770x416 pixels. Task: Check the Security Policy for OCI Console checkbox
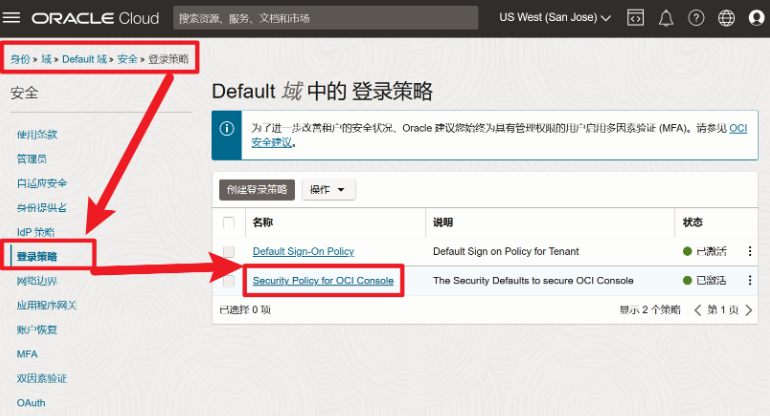[x=229, y=281]
